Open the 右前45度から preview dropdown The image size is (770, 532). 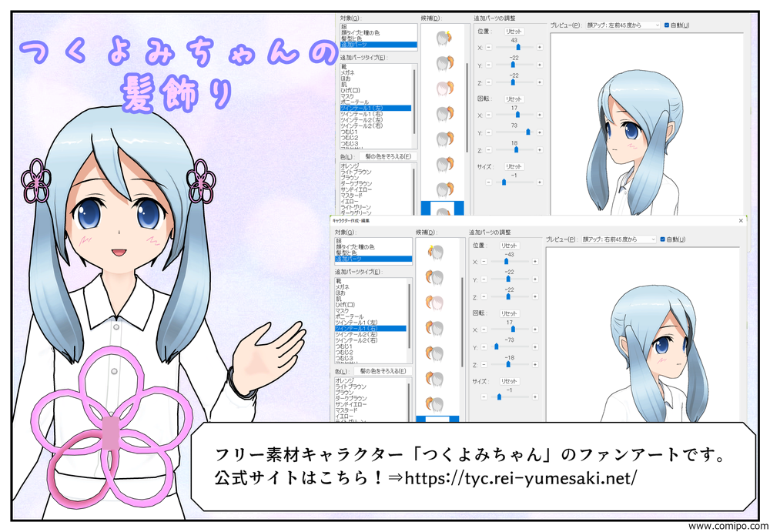tap(619, 239)
